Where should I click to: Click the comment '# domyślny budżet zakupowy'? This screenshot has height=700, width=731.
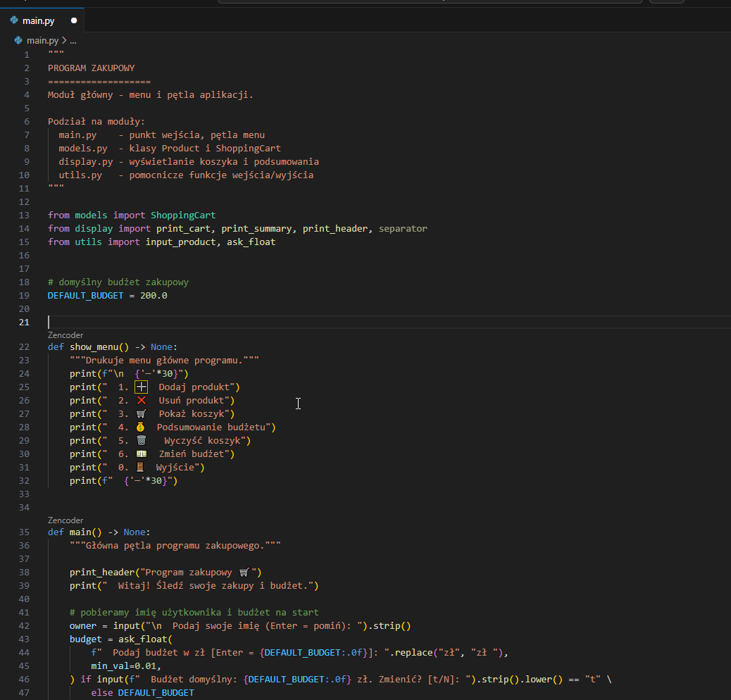(118, 282)
